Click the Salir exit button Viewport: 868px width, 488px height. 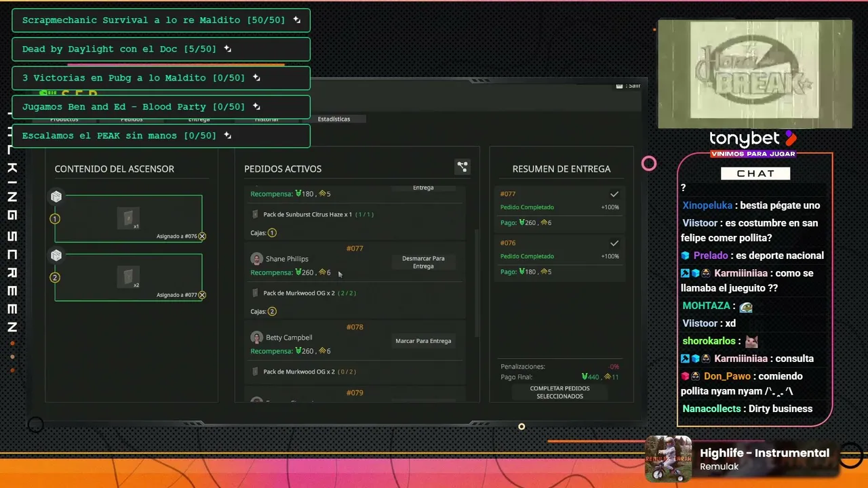pyautogui.click(x=628, y=85)
